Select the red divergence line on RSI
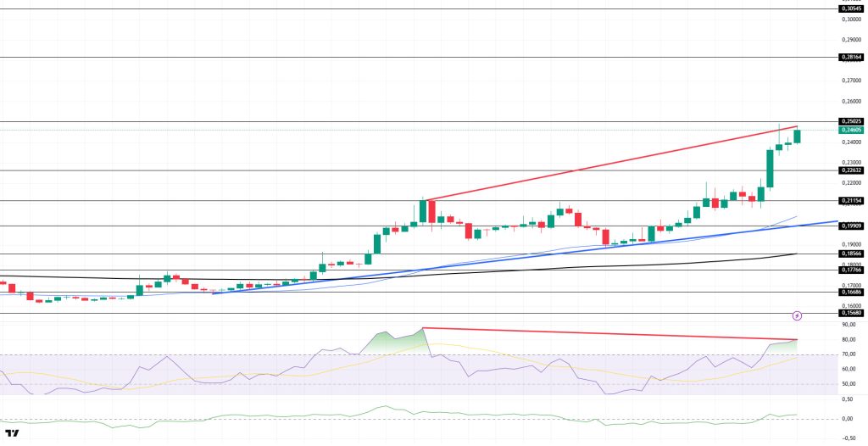 [x=609, y=333]
